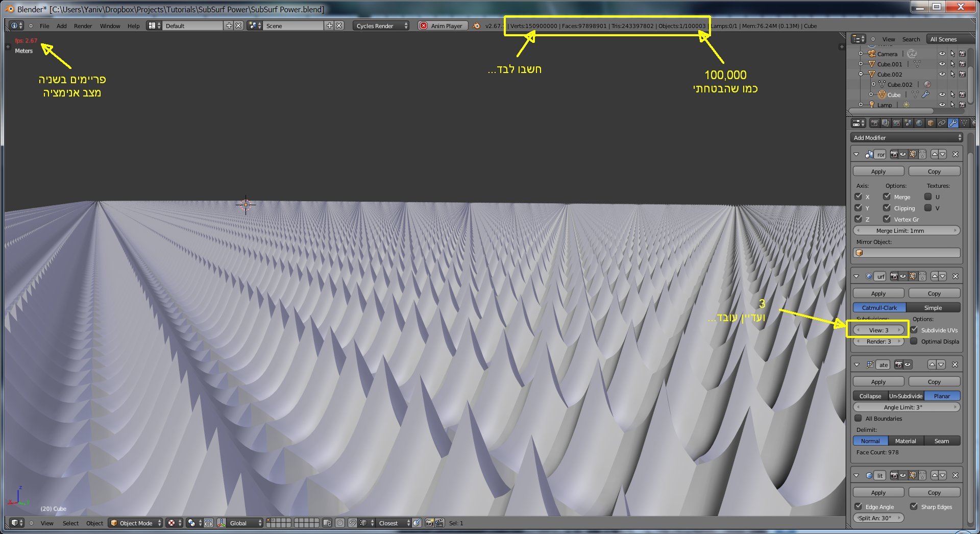The width and height of the screenshot is (980, 534).
Task: Open the Closest snap target dropdown
Action: 394,523
